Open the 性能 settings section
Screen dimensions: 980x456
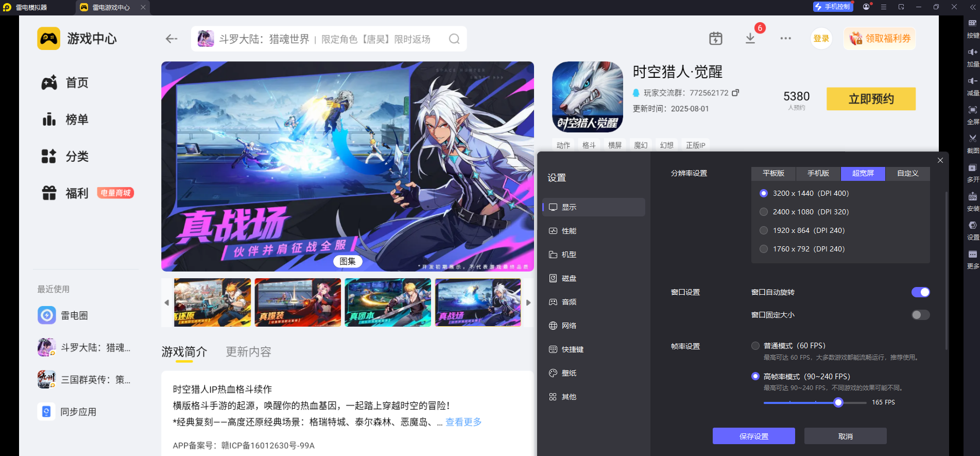569,231
